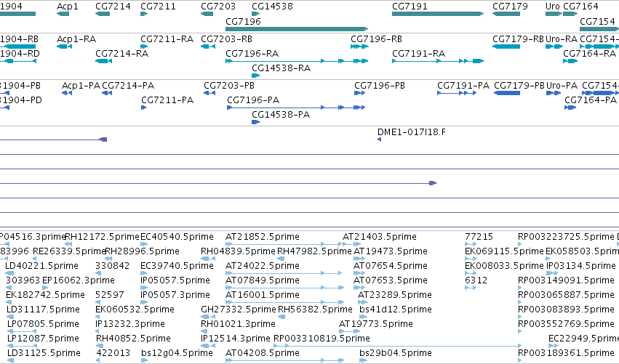
Task: Click the CG7191-PA protein glyph
Action: click(457, 93)
